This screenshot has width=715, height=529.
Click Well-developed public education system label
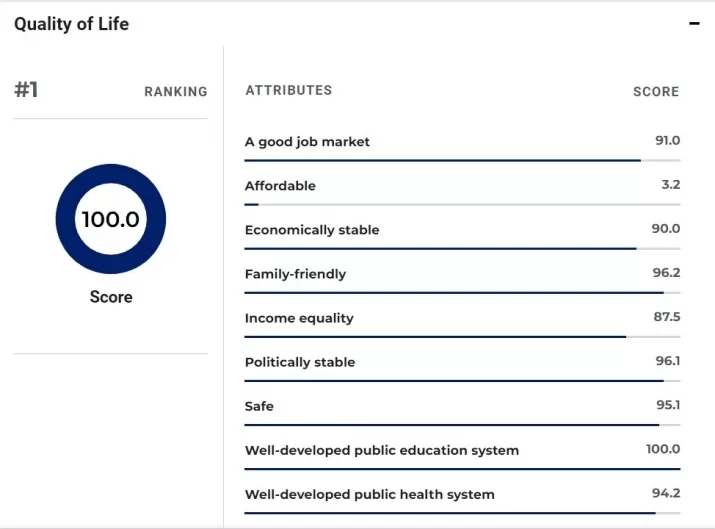tap(381, 450)
